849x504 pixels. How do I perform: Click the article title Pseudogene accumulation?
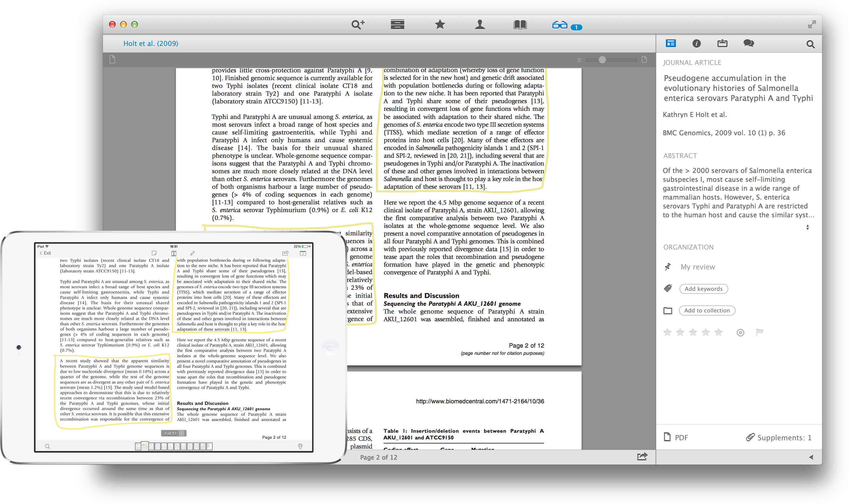738,88
